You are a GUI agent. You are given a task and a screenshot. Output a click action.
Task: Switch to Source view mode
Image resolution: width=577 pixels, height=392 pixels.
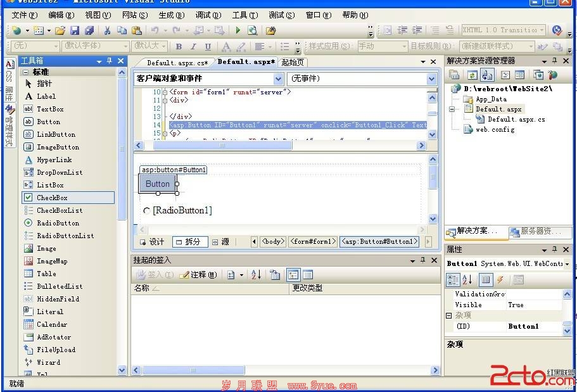tap(220, 242)
